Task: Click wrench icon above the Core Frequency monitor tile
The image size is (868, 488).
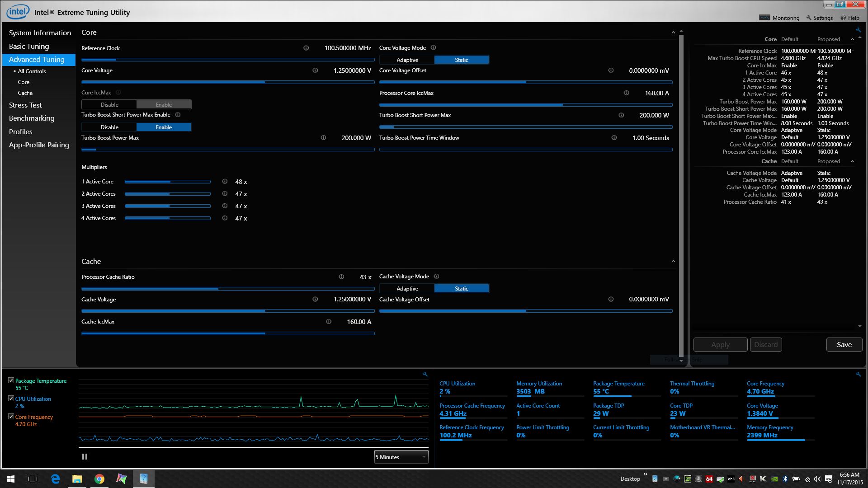Action: [x=859, y=374]
